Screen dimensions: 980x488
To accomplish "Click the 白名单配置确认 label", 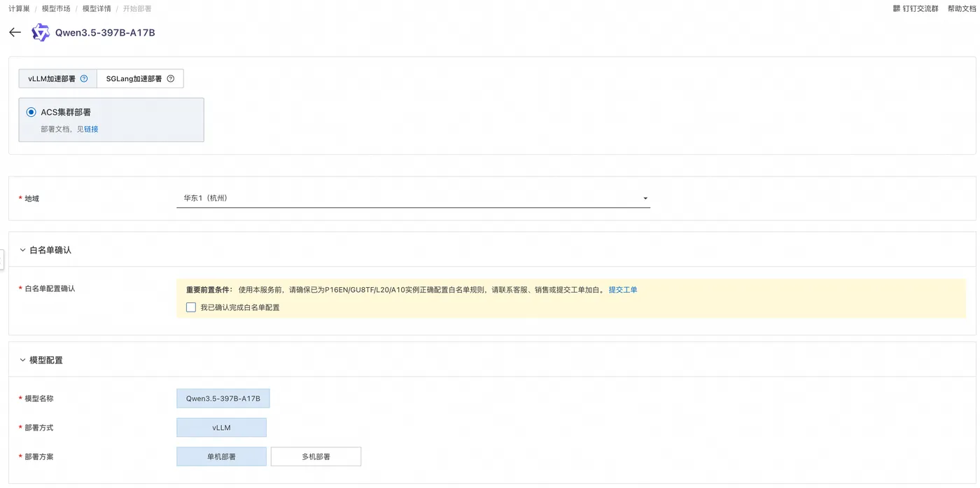I will (50, 288).
